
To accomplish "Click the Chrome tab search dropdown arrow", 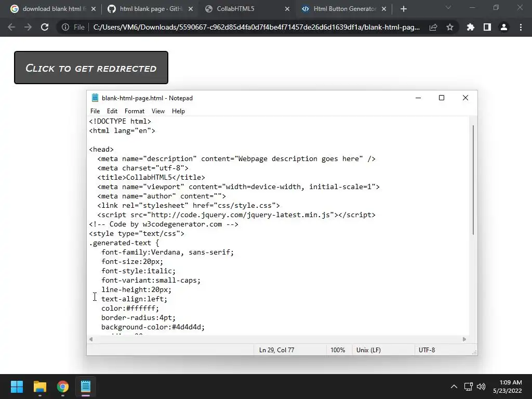I will click(448, 7).
